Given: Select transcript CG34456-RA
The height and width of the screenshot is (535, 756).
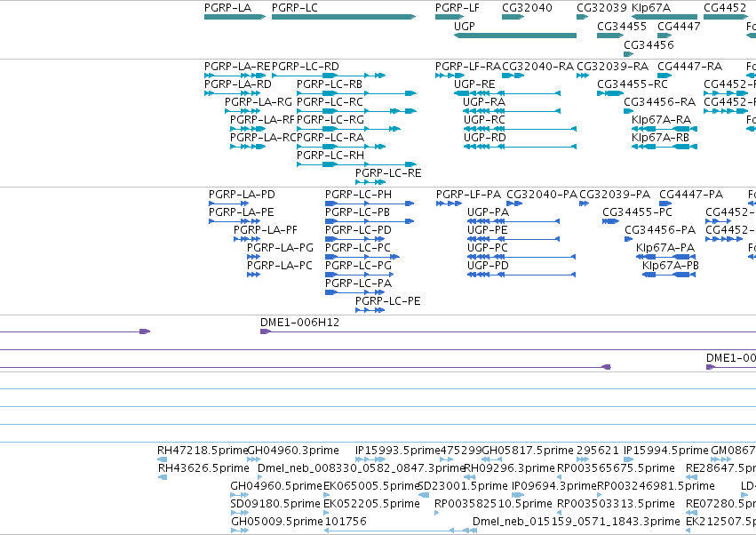Looking at the screenshot, I should click(628, 111).
